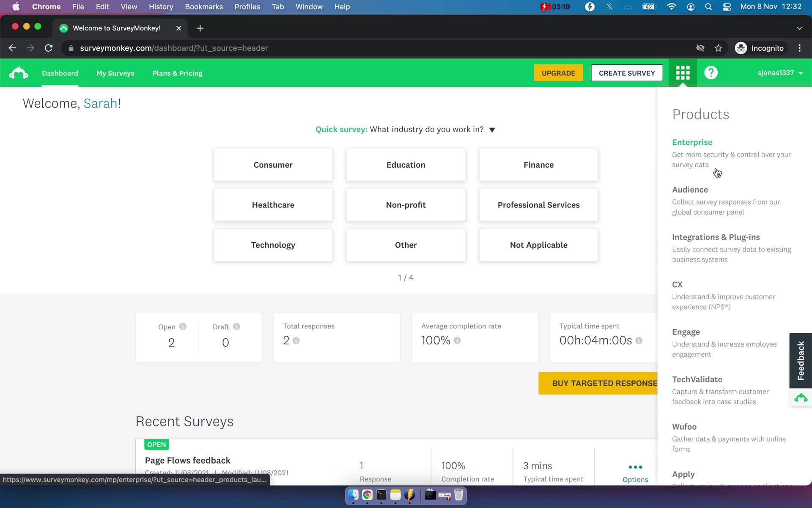
Task: Click the CREATE SURVEY button
Action: (627, 73)
